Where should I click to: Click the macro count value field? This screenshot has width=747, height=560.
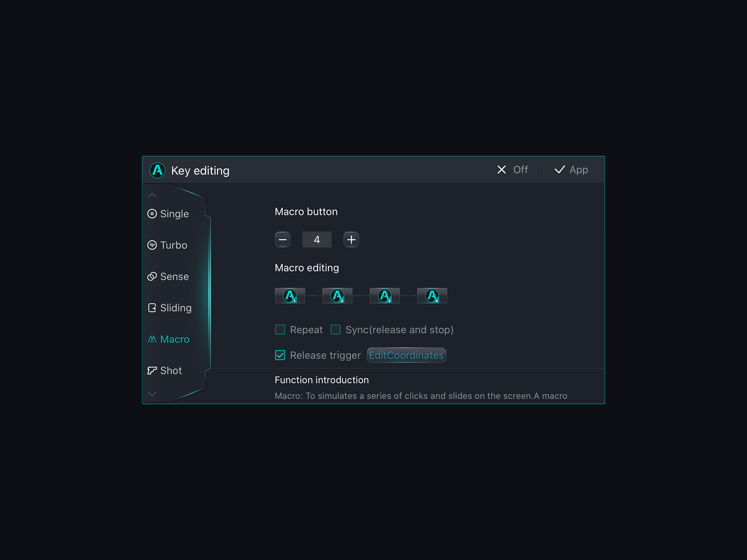[x=317, y=240]
